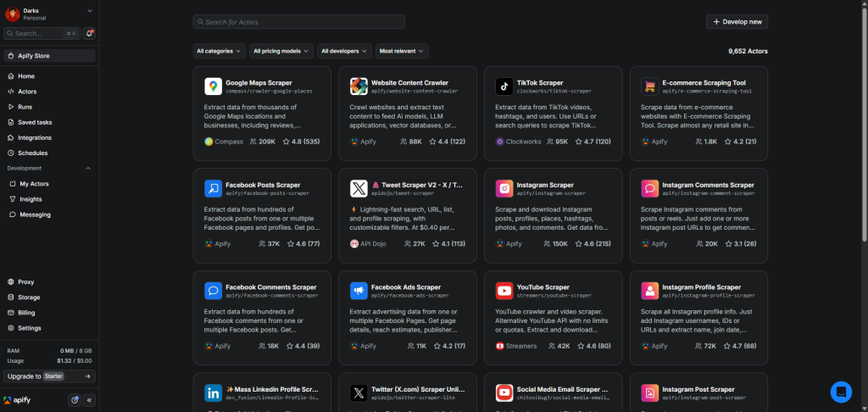
Task: Open the notifications bell icon
Action: pos(89,33)
